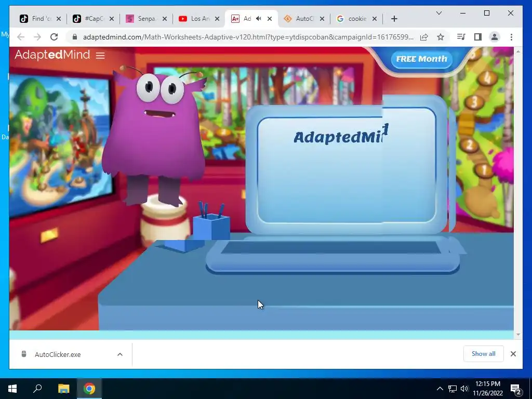
Task: Open the volume tray icon
Action: tap(464, 389)
